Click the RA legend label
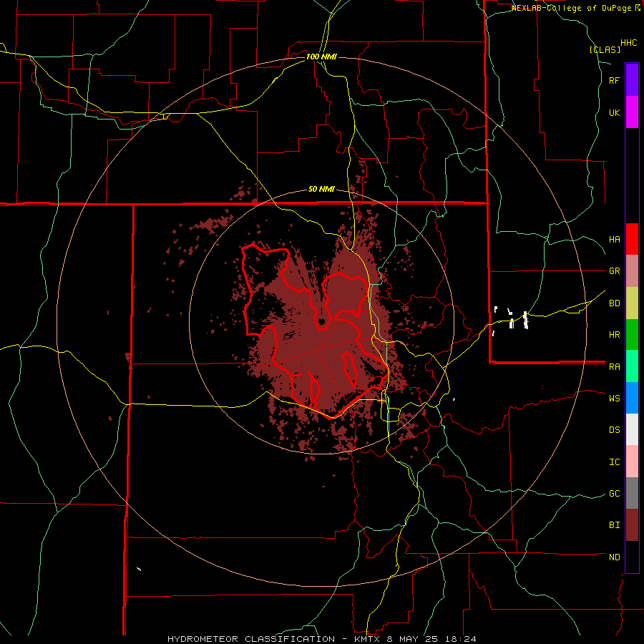The width and height of the screenshot is (644, 644). 614,367
